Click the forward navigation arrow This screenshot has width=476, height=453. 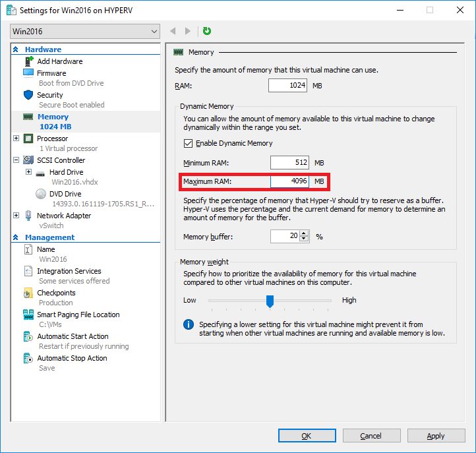point(188,31)
